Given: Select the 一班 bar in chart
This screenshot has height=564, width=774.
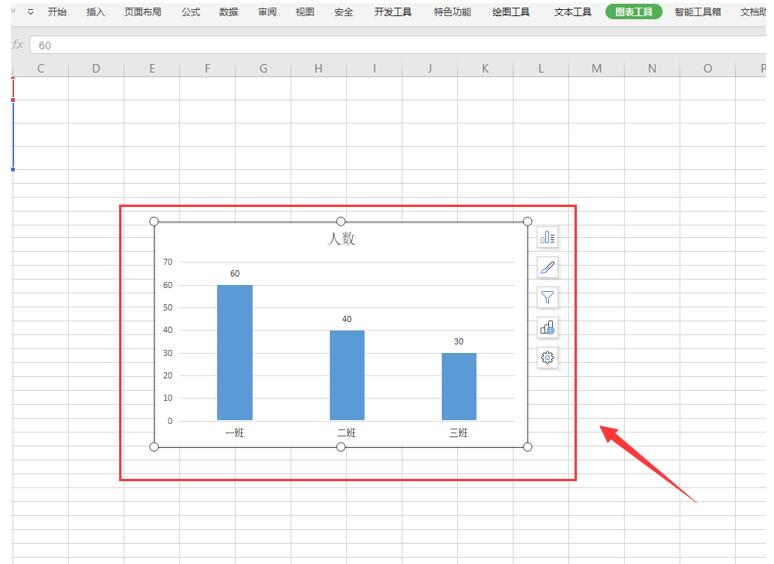Looking at the screenshot, I should (x=235, y=352).
